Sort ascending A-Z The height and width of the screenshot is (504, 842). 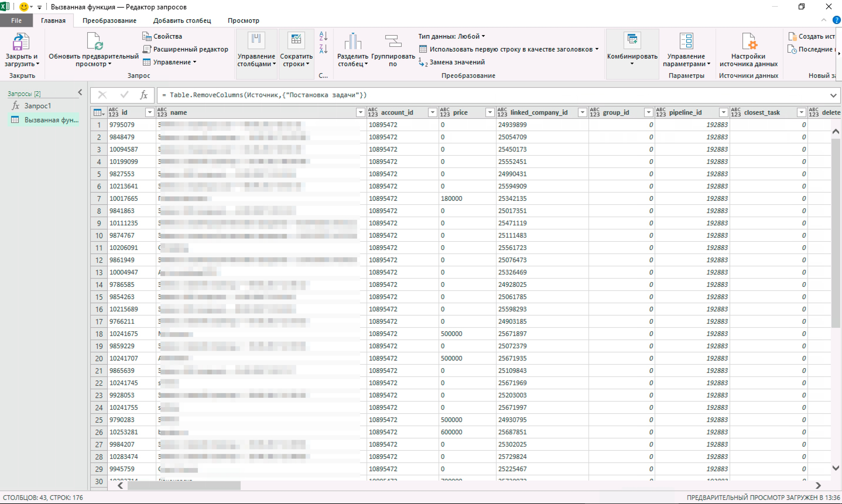point(323,36)
